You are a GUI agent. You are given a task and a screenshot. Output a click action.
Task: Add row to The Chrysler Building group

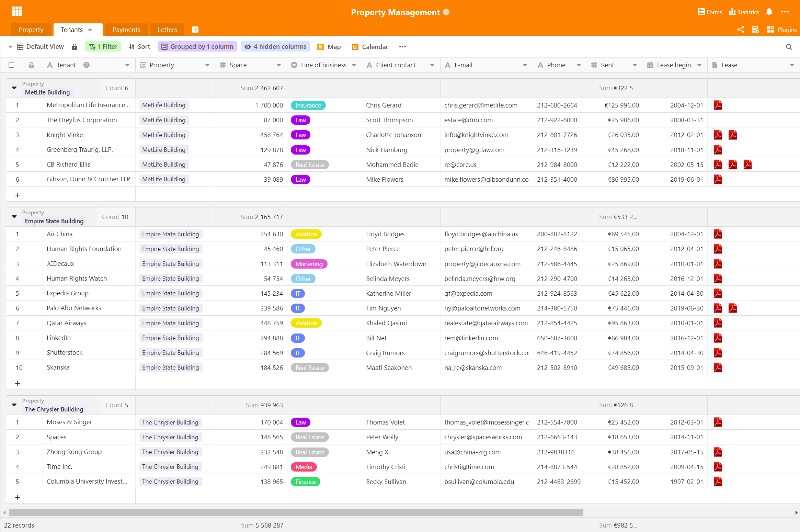click(x=18, y=497)
